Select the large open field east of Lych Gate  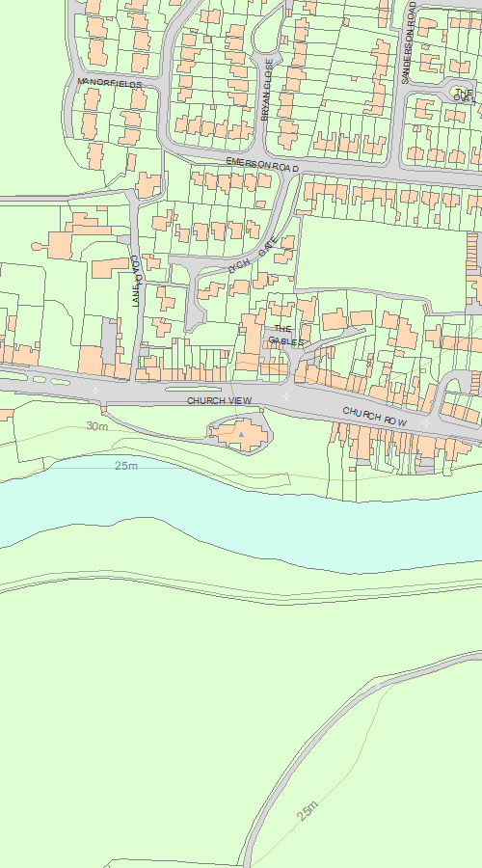[x=382, y=255]
